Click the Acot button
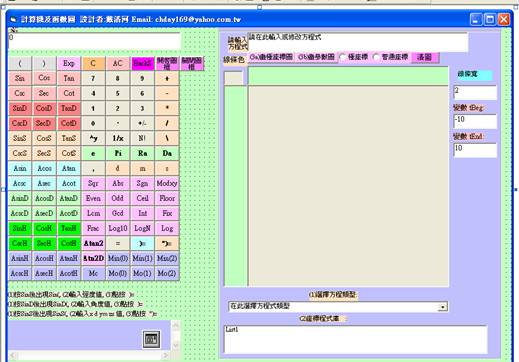The image size is (519, 362). coord(69,183)
